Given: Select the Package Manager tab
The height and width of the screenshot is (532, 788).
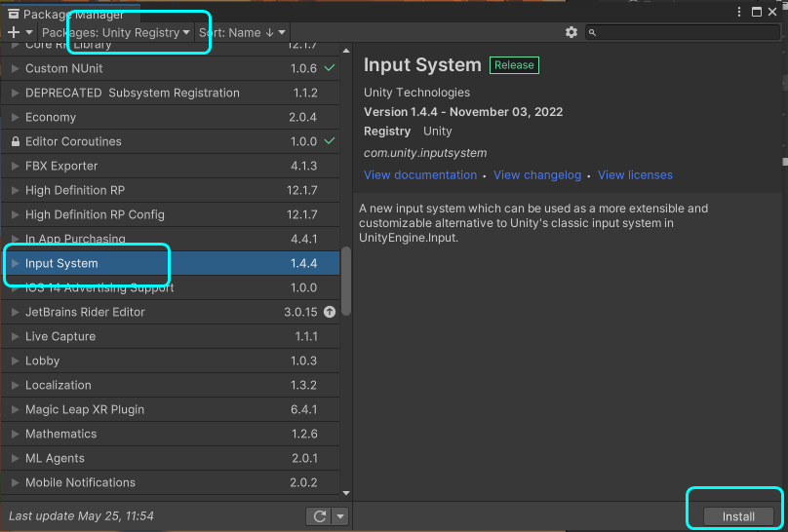Looking at the screenshot, I should pyautogui.click(x=70, y=14).
